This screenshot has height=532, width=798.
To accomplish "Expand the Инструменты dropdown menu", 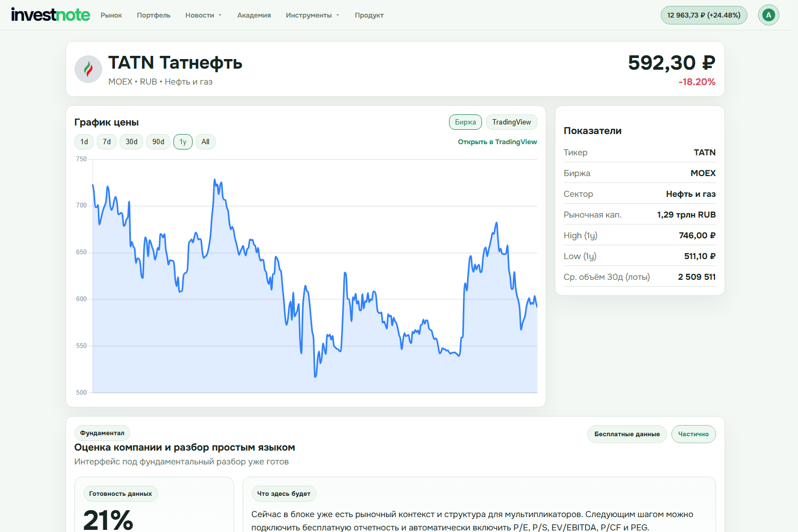I will pos(312,15).
